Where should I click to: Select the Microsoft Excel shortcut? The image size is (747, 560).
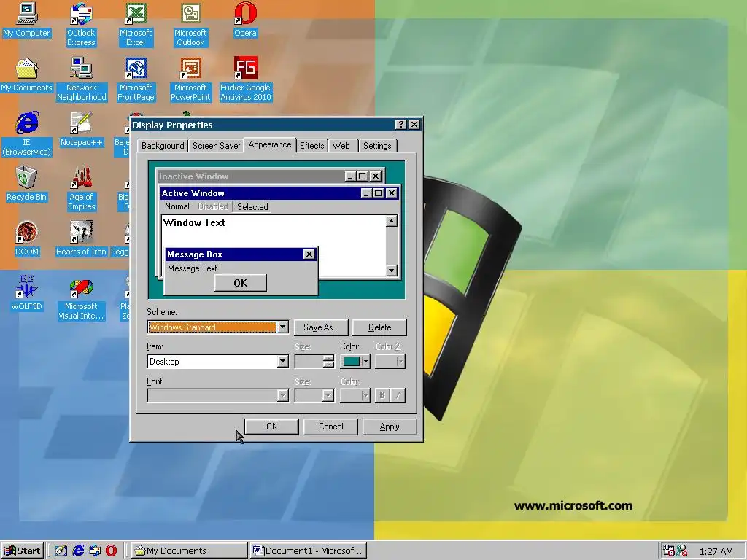(136, 25)
